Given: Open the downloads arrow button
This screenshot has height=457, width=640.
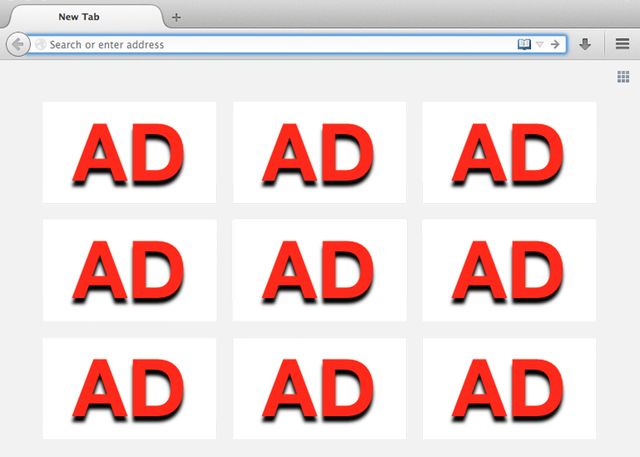Looking at the screenshot, I should point(585,45).
